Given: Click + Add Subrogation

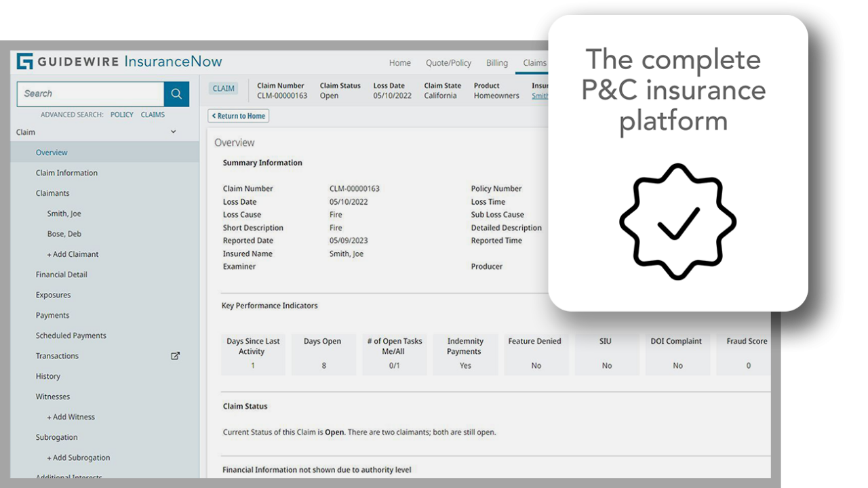Looking at the screenshot, I should (x=78, y=457).
